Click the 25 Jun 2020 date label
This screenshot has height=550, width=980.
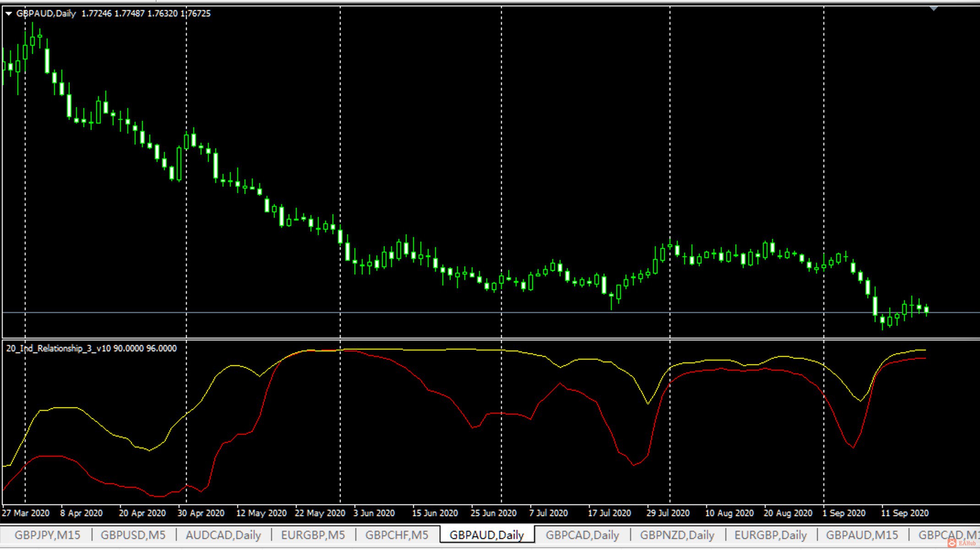pos(494,513)
